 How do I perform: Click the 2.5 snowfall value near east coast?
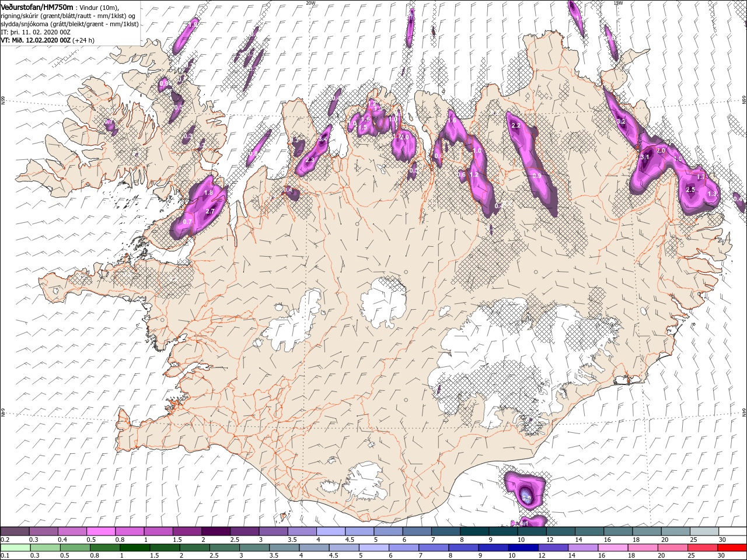690,190
